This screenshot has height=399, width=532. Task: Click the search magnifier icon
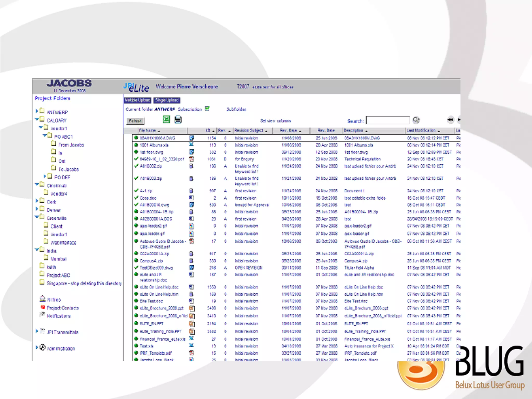(x=416, y=120)
